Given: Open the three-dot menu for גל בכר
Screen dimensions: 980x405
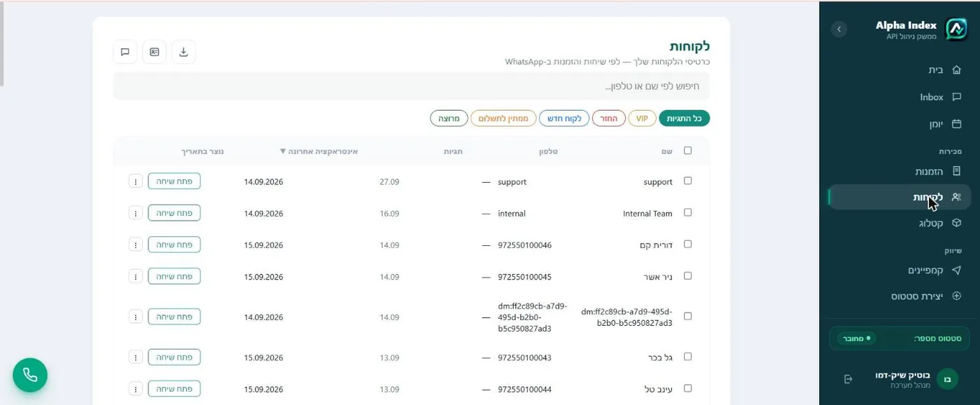Looking at the screenshot, I should point(136,357).
